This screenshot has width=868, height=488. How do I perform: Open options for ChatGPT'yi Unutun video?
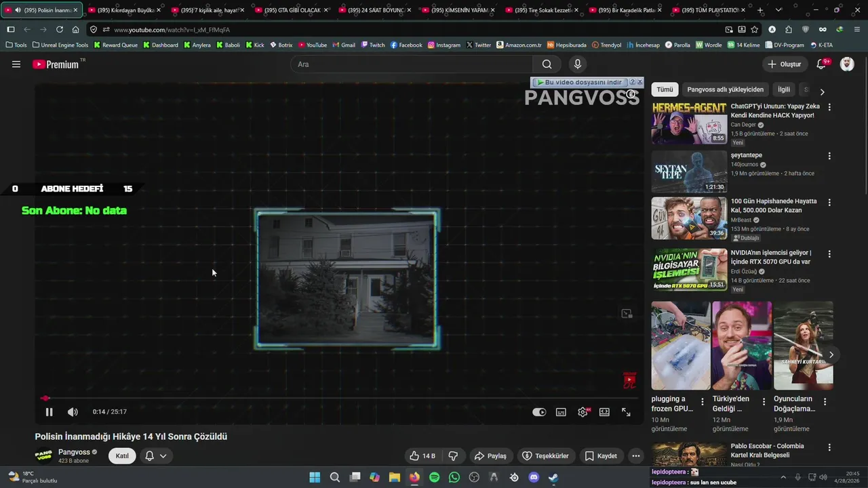(x=829, y=107)
